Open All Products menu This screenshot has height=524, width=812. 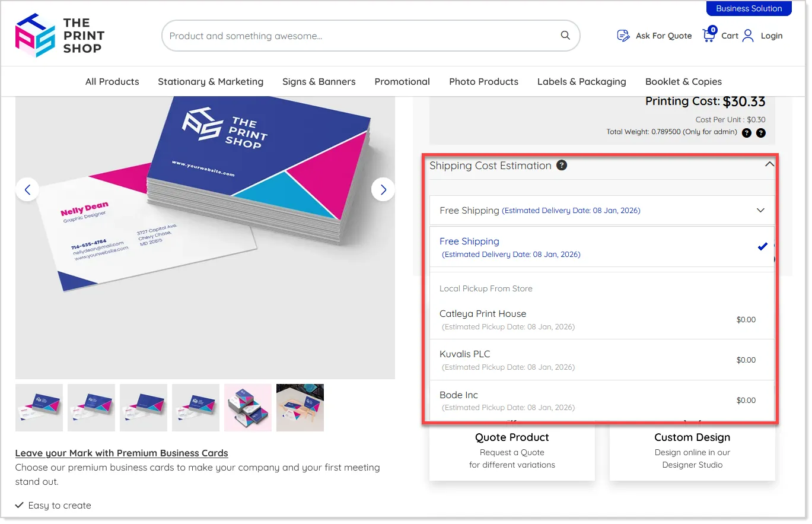(x=112, y=81)
